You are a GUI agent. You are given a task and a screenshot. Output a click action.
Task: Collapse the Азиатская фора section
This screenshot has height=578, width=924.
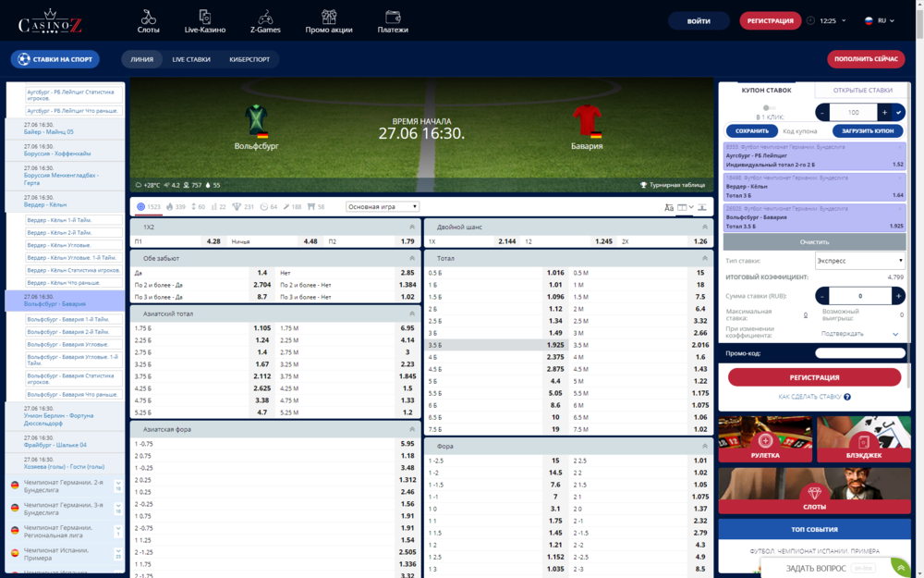tap(412, 429)
